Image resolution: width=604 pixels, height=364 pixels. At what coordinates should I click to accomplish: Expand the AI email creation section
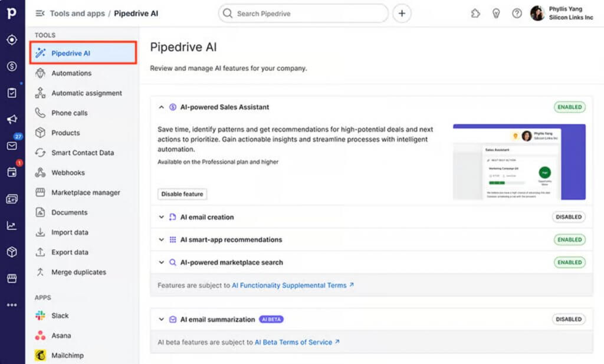(161, 217)
